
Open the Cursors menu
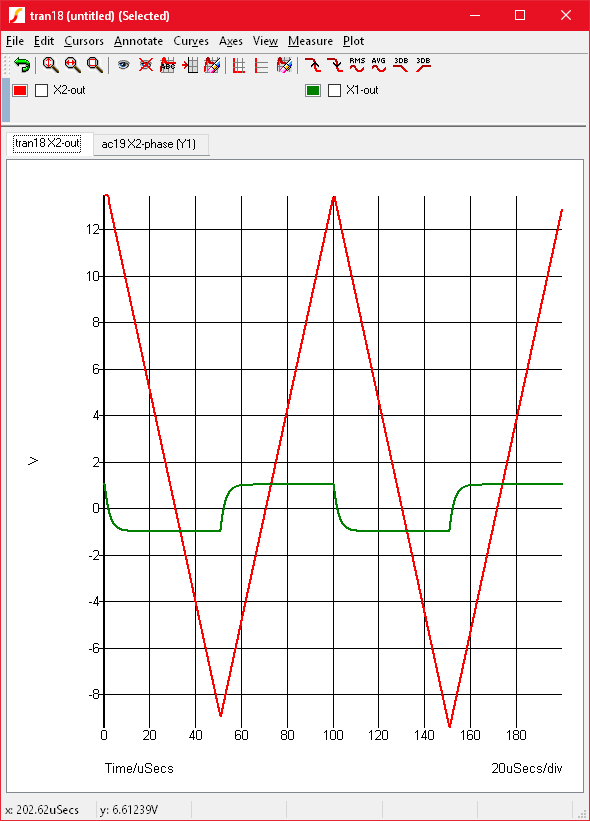tap(84, 41)
